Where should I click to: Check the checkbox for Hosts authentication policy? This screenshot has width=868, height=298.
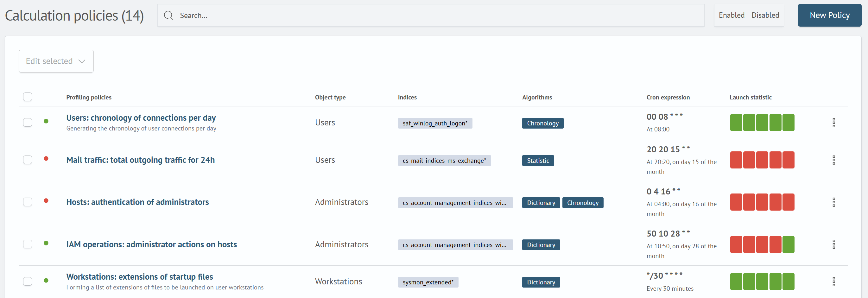(x=27, y=202)
